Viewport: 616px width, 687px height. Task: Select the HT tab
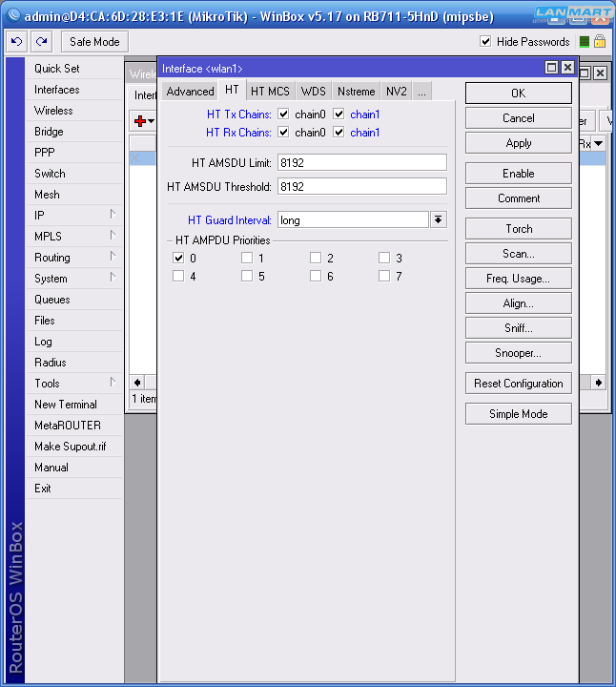[232, 90]
